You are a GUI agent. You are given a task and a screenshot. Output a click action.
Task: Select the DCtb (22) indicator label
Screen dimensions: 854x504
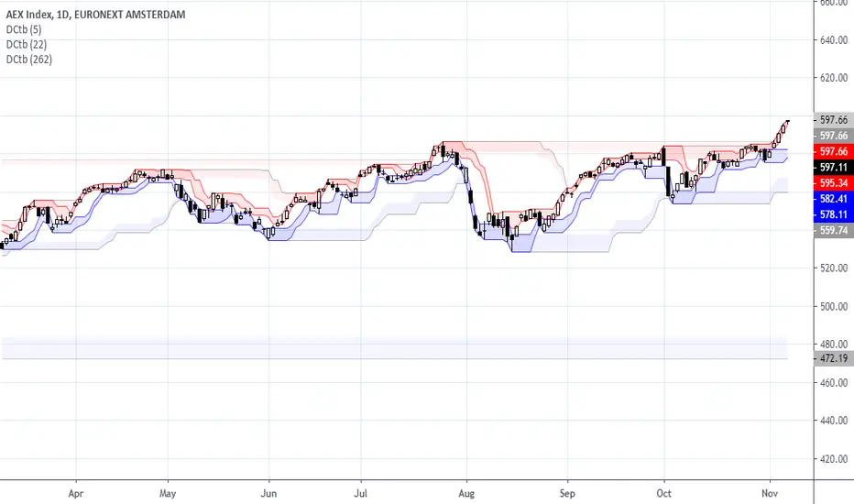tap(27, 44)
